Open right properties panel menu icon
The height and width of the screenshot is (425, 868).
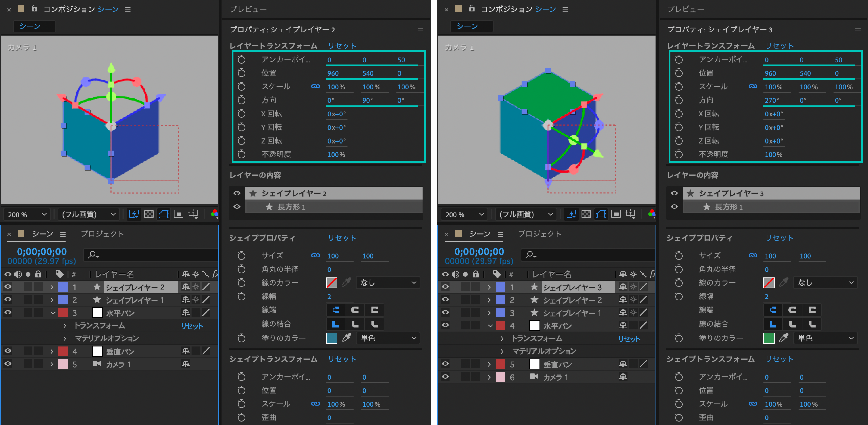(858, 30)
